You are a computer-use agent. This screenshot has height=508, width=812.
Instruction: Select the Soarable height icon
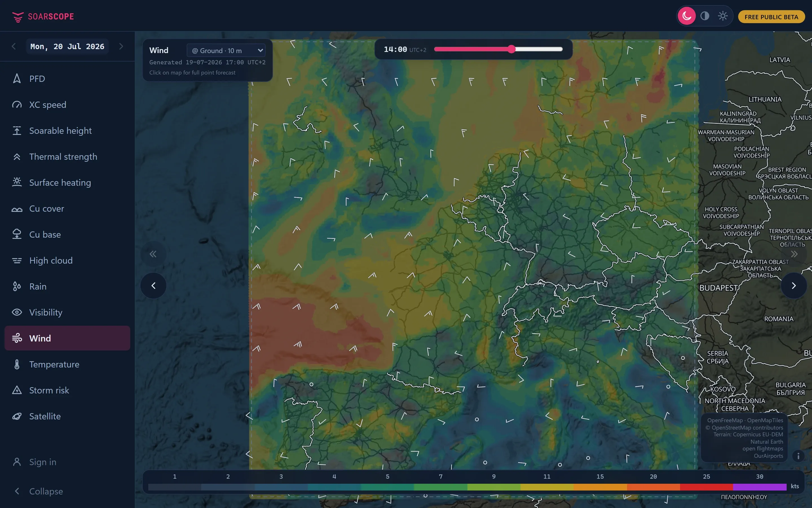(x=17, y=130)
